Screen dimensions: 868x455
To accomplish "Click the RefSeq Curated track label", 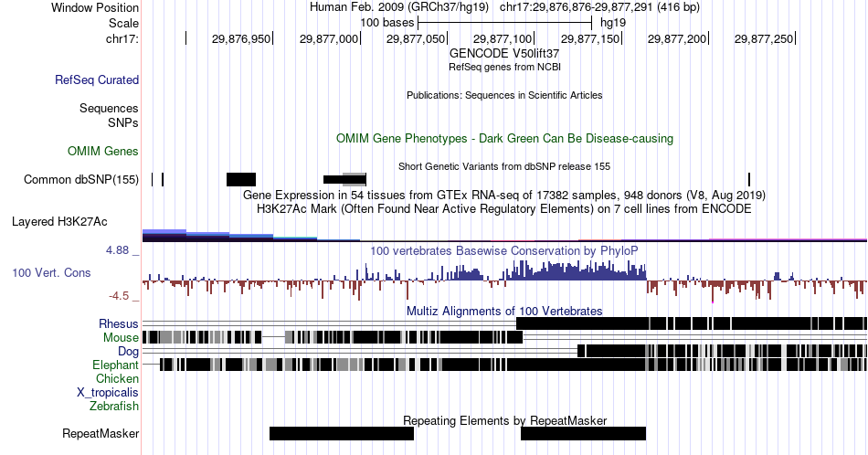I will (97, 79).
